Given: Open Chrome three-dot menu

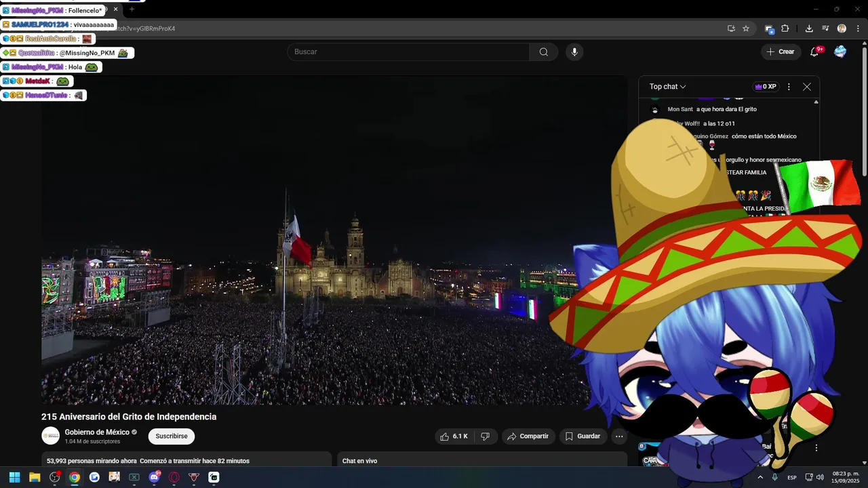Looking at the screenshot, I should click(859, 28).
